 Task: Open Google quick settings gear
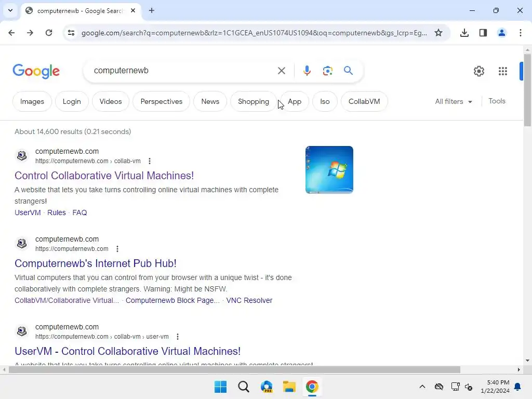point(478,71)
